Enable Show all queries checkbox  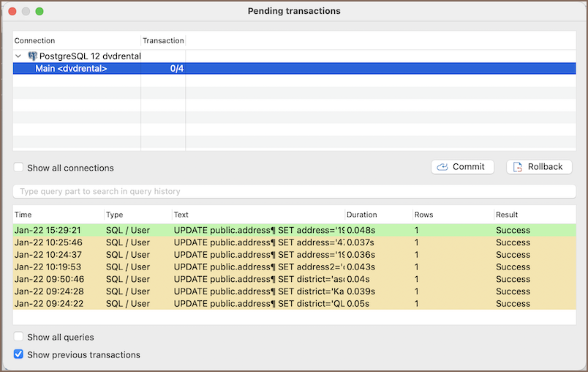click(19, 338)
